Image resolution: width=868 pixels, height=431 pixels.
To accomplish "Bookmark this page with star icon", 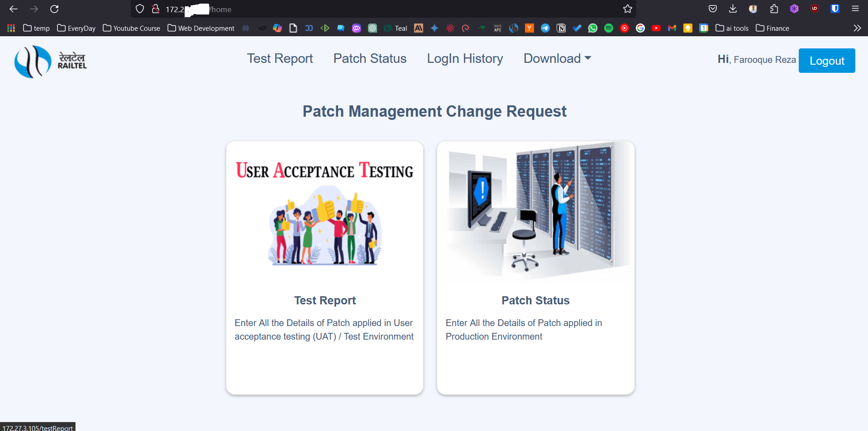I will [x=627, y=9].
